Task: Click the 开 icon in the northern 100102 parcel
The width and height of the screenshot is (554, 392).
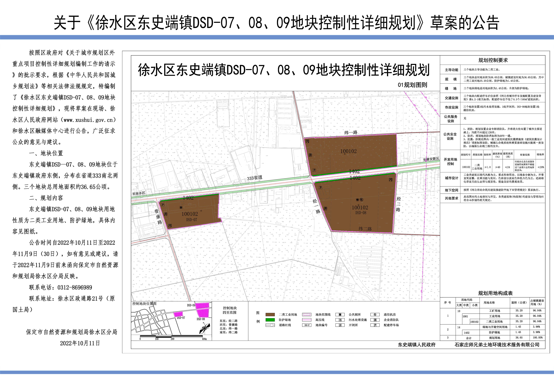Action: point(310,155)
